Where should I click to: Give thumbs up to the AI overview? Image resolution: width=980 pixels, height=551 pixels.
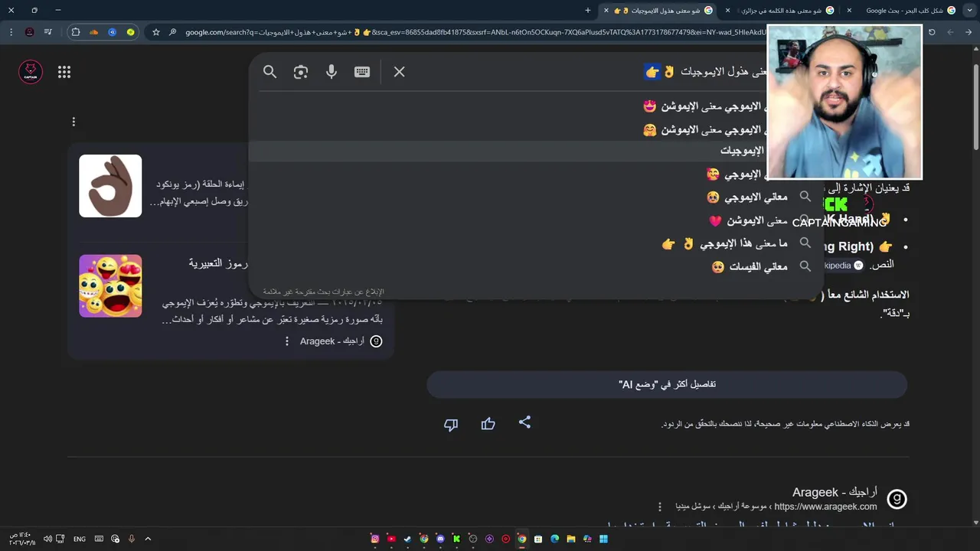tap(488, 424)
